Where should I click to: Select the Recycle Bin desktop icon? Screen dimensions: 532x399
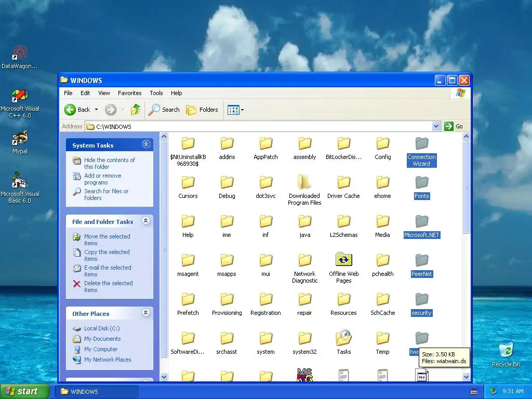(x=506, y=354)
